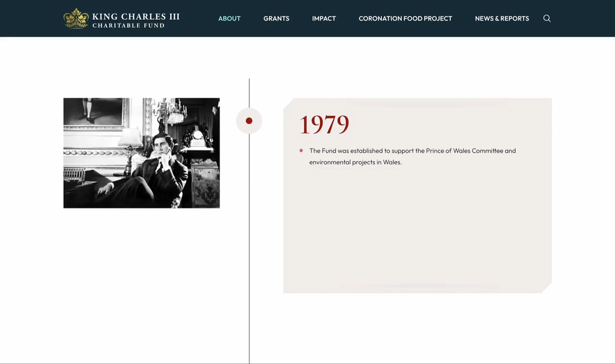Toggle navigation menu visibility
Image resolution: width=615 pixels, height=364 pixels.
tap(547, 18)
